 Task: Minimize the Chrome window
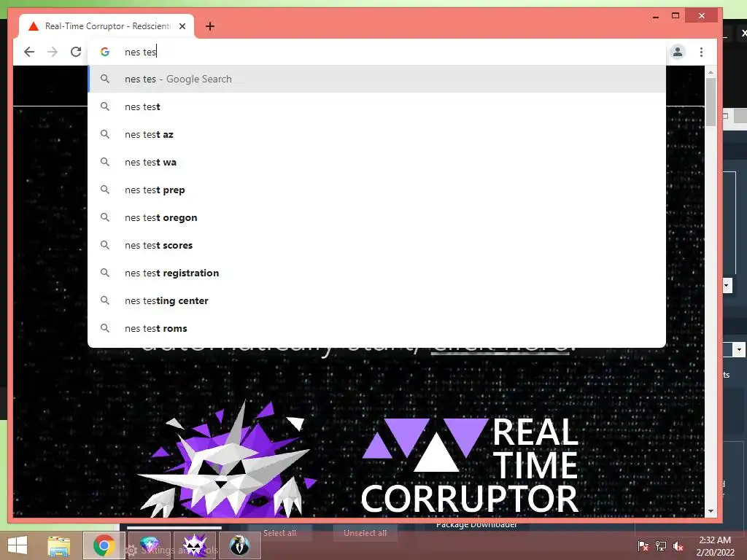coord(656,16)
